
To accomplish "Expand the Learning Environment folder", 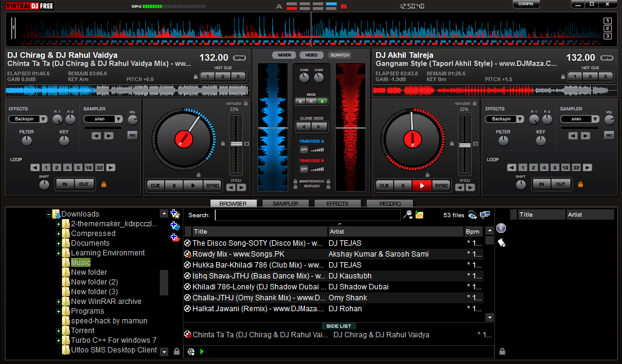I will pyautogui.click(x=58, y=253).
